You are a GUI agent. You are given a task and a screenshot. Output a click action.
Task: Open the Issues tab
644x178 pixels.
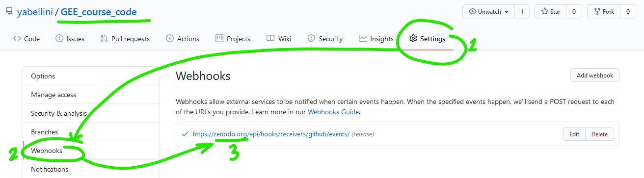70,39
